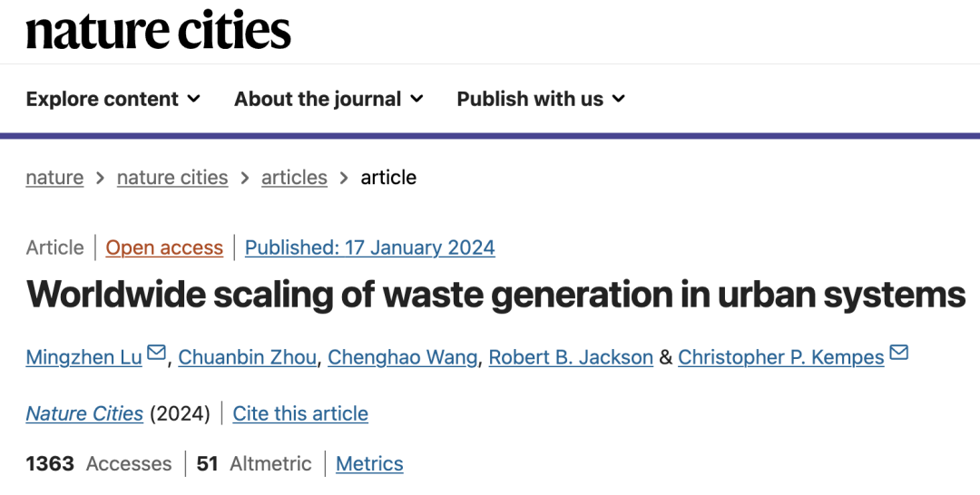Click the italic Nature Cities journal link
Image resolution: width=980 pixels, height=495 pixels.
click(x=84, y=413)
